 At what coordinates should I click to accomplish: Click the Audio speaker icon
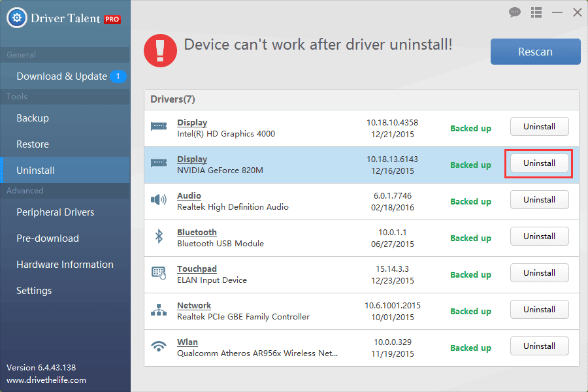159,199
